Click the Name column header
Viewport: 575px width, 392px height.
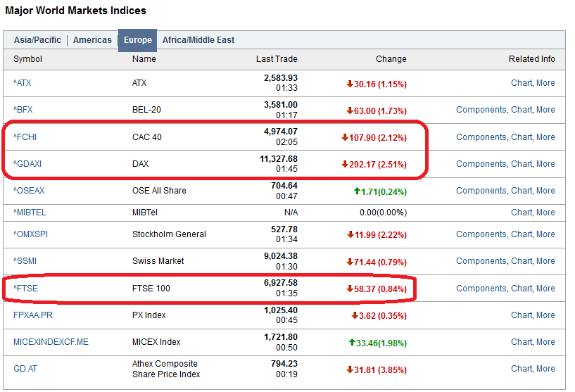click(144, 59)
